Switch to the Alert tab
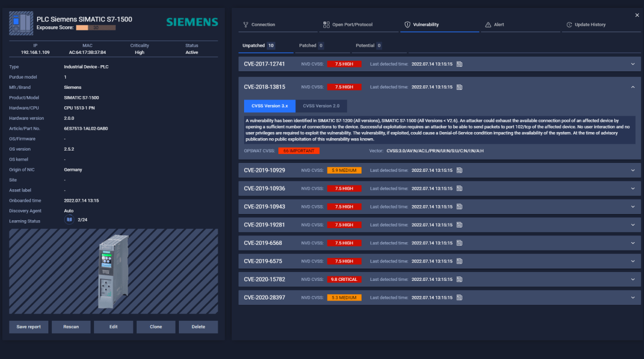Viewport: 644px width, 359px height. pyautogui.click(x=494, y=25)
